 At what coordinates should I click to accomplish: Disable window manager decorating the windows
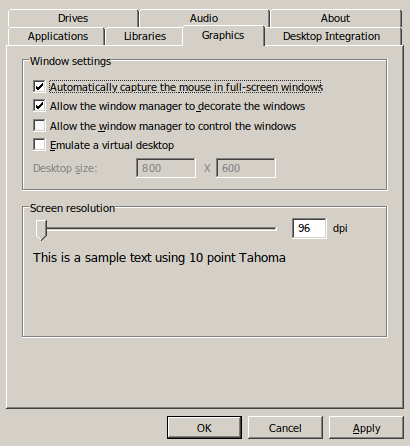(x=39, y=106)
